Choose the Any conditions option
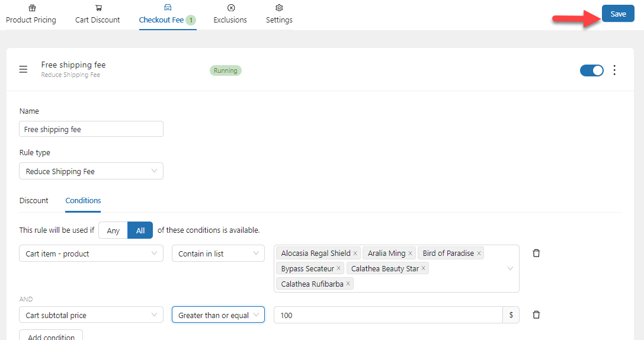 [113, 230]
